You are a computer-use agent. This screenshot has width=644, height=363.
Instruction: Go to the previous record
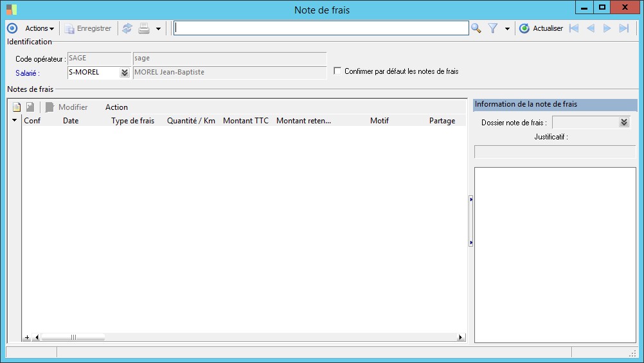point(591,28)
